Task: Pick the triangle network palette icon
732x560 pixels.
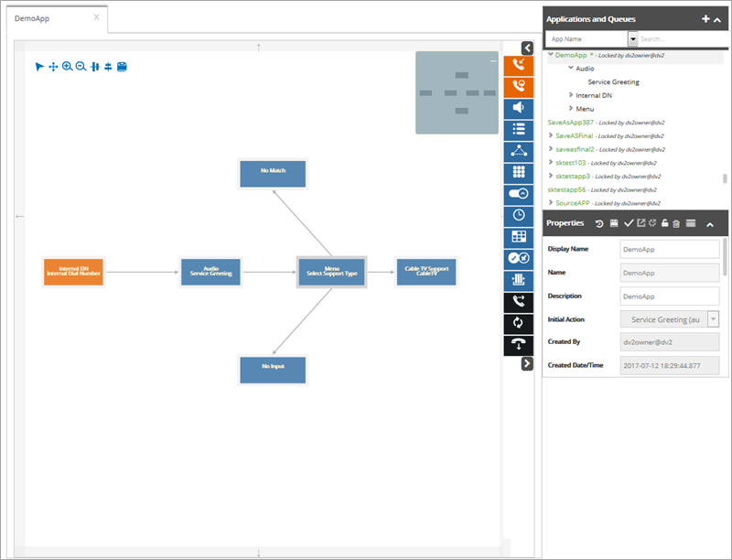Action: 518,151
